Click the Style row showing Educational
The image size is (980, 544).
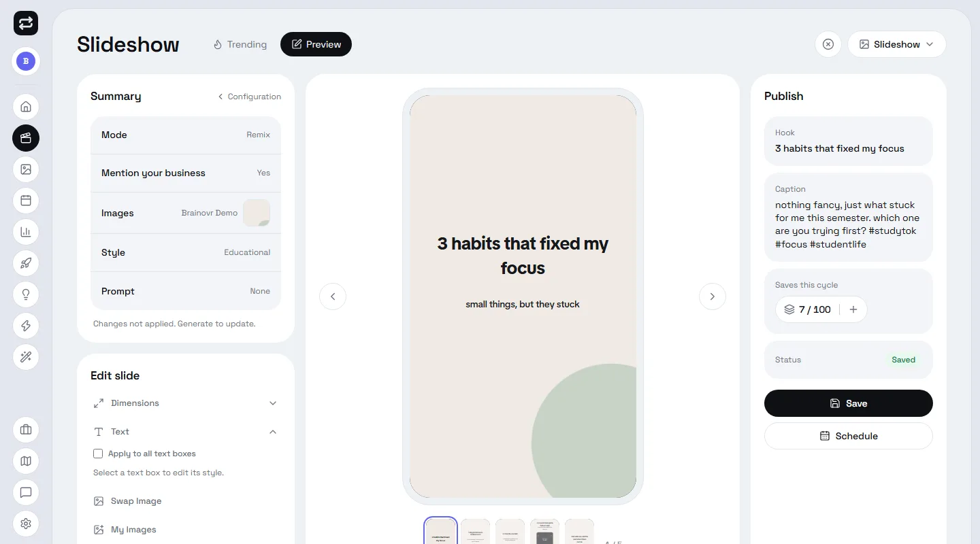tap(186, 252)
